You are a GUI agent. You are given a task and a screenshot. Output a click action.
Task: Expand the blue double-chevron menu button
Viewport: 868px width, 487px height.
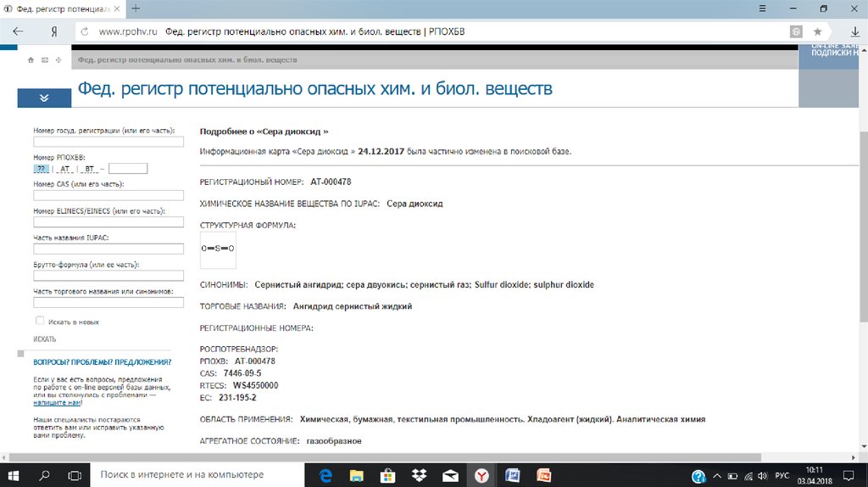point(44,98)
